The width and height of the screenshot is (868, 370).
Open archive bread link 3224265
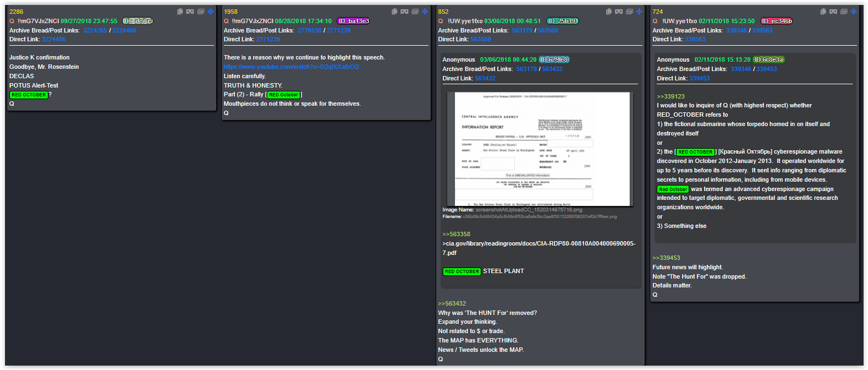click(95, 30)
